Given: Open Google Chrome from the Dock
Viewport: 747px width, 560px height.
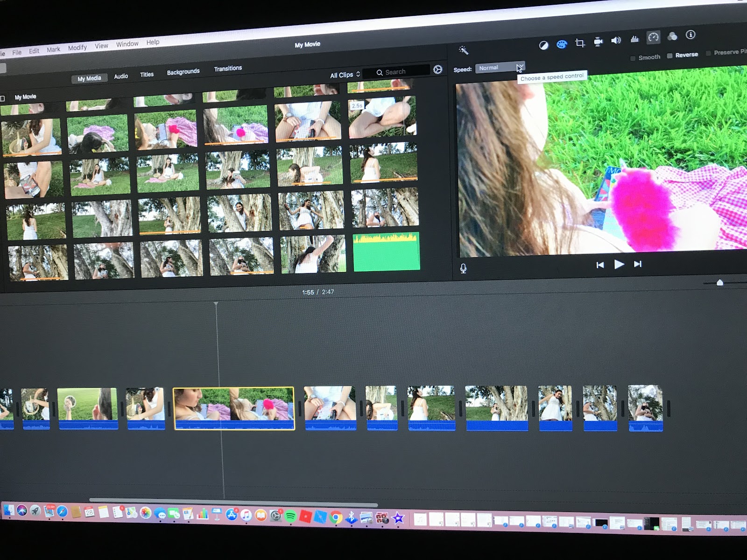Looking at the screenshot, I should click(x=336, y=517).
